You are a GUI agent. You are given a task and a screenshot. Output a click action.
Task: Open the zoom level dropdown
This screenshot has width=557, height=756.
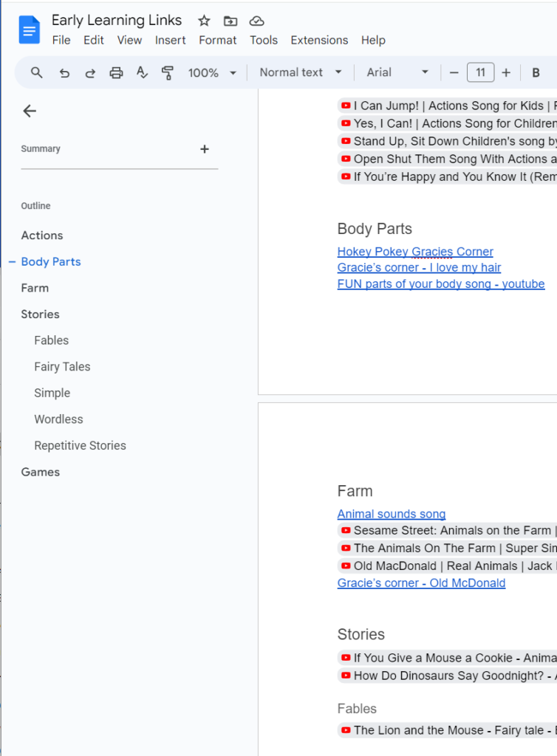[x=212, y=72]
